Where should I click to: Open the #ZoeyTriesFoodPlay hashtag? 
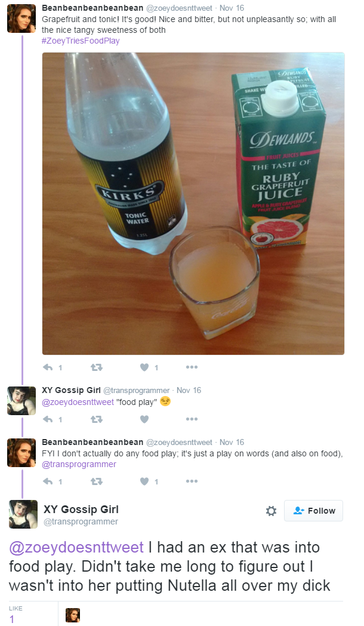click(x=81, y=41)
